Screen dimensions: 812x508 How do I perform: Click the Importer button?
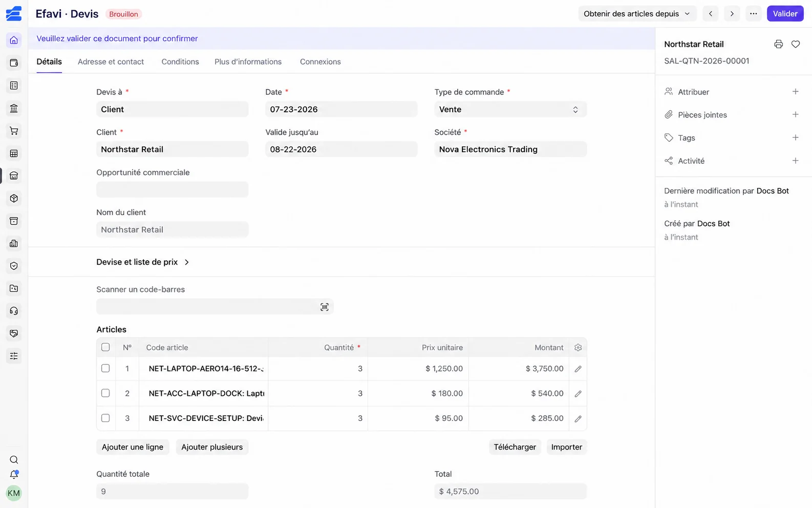pyautogui.click(x=566, y=447)
